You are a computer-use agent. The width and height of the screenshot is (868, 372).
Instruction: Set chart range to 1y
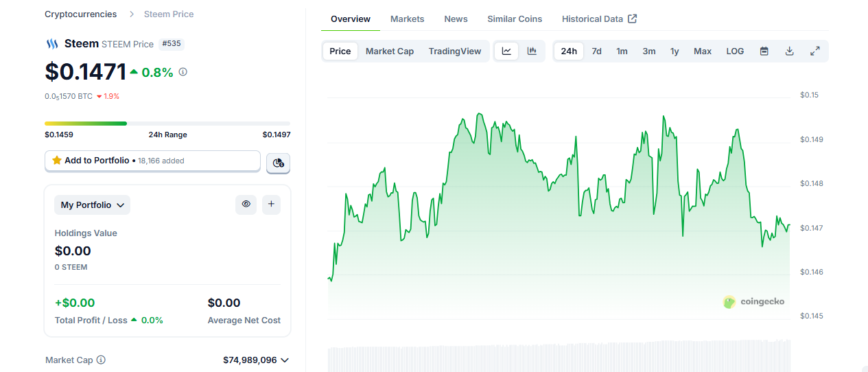tap(675, 51)
